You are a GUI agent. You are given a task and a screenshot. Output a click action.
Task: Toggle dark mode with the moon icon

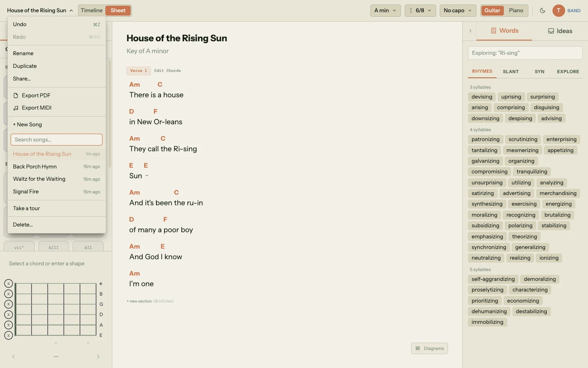tap(543, 11)
